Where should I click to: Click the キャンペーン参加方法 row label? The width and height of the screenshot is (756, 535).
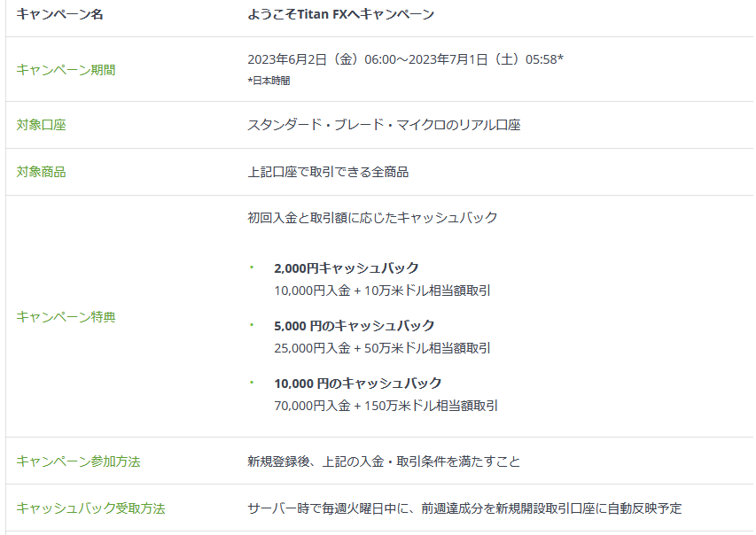click(78, 461)
